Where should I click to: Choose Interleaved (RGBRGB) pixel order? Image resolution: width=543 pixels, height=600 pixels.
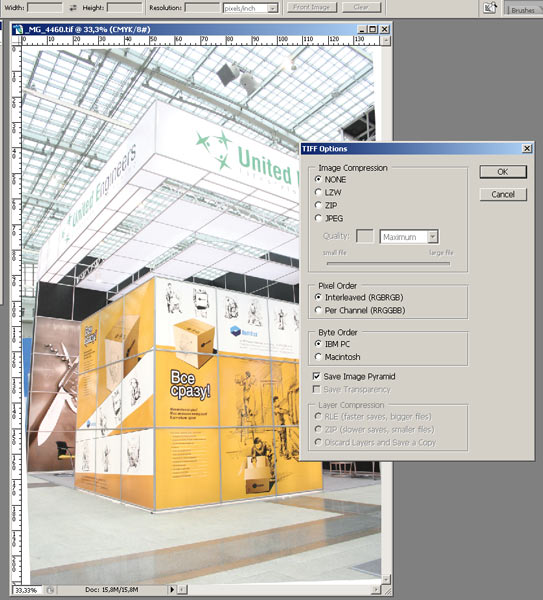359,297
